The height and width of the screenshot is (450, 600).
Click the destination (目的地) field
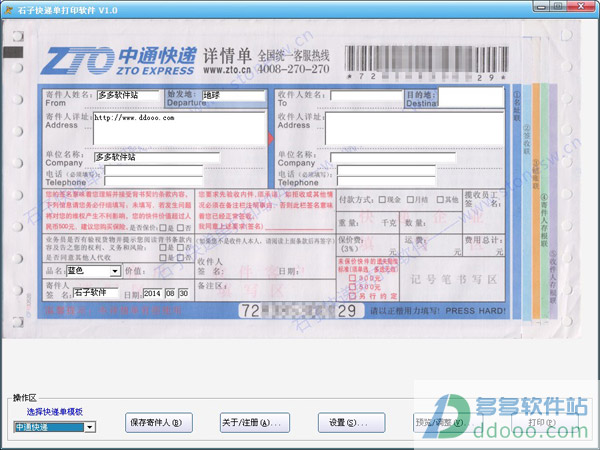(x=471, y=97)
